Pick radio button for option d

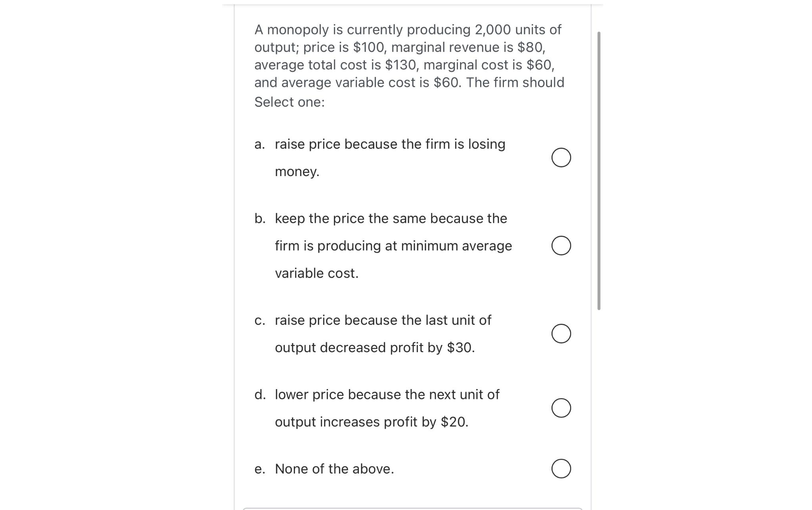pyautogui.click(x=561, y=408)
